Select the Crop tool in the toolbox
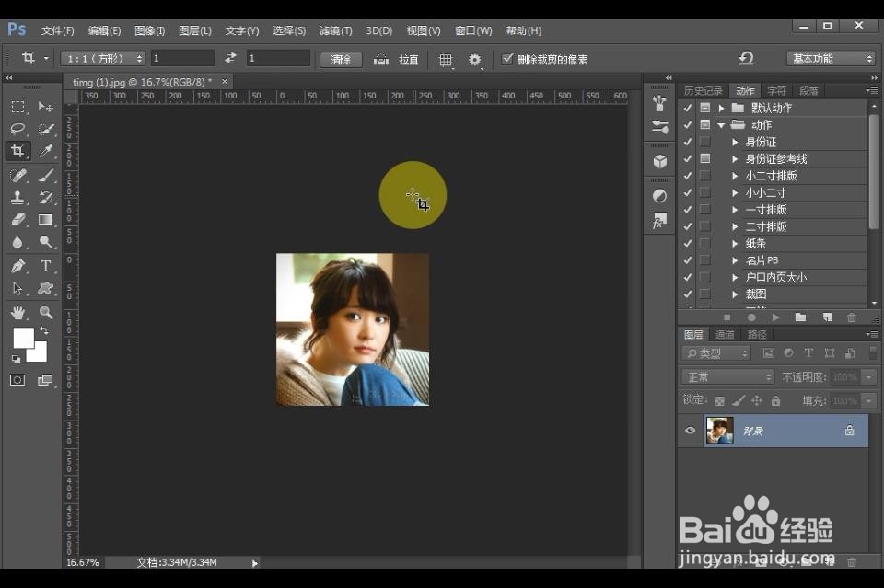Viewport: 884px width, 588px height. pos(18,151)
